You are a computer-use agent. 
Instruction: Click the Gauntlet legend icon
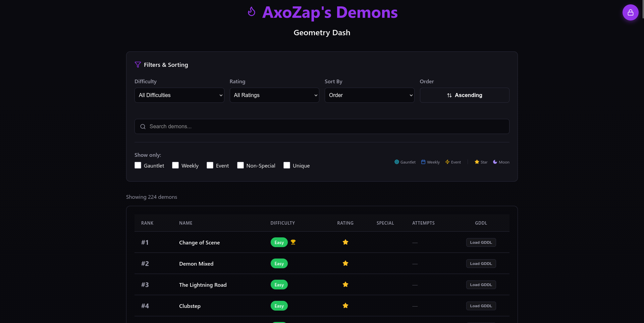pyautogui.click(x=397, y=162)
